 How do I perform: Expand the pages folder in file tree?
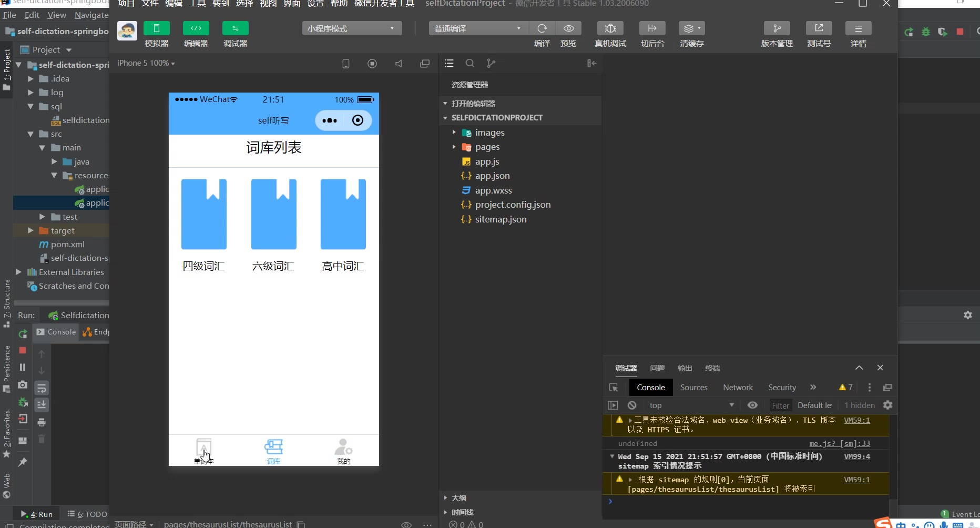[x=487, y=147]
